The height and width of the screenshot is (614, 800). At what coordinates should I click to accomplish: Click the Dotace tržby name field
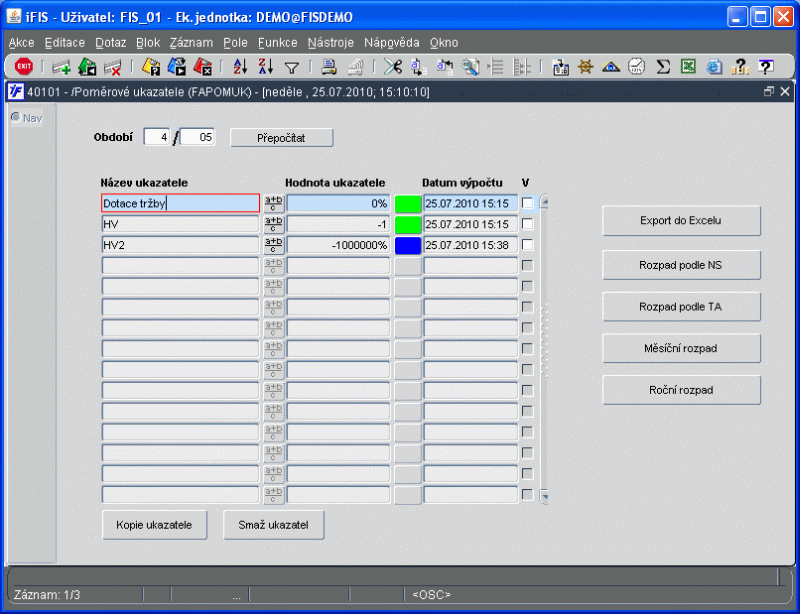(x=181, y=203)
